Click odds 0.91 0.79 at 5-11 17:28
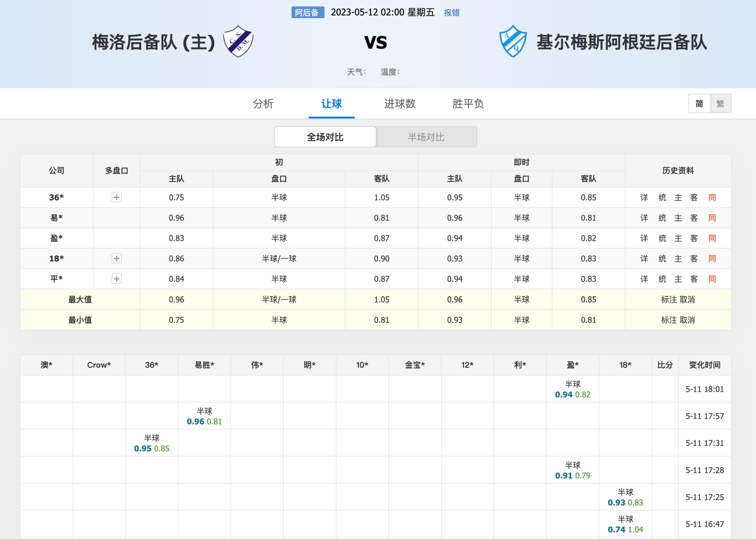Screen dimensions: 756x539 573,475
